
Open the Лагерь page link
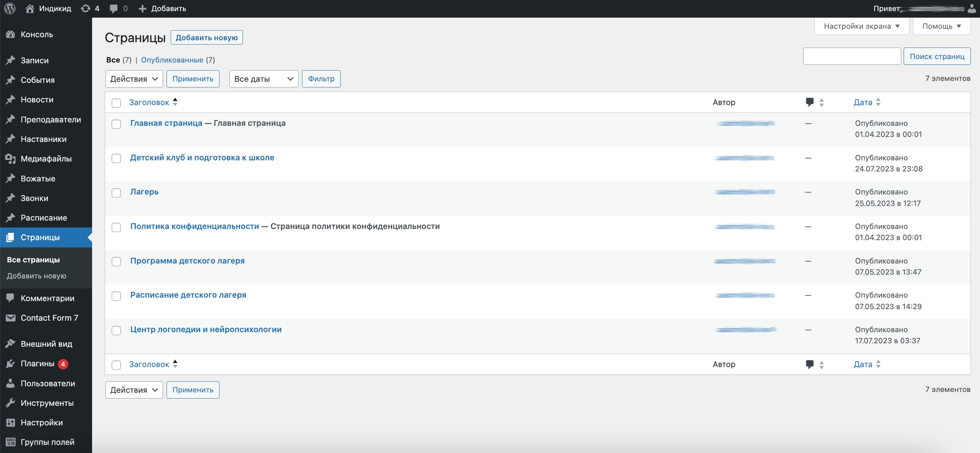click(144, 192)
